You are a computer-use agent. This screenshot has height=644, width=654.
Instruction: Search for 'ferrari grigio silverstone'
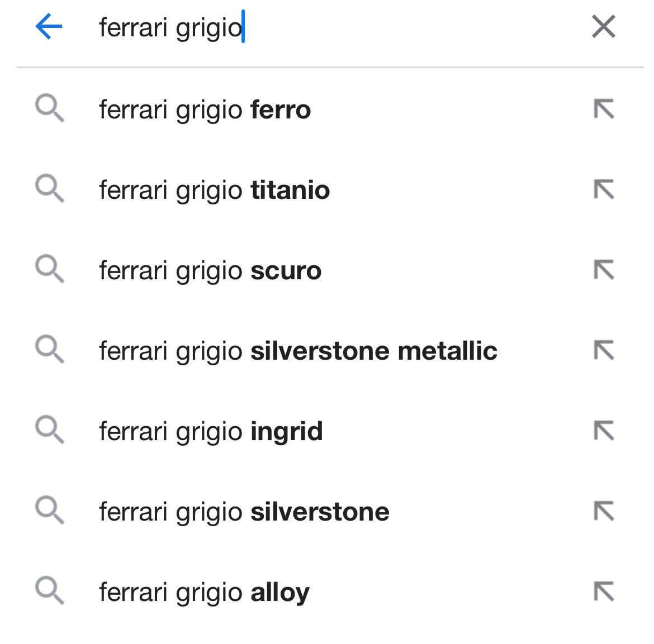click(x=244, y=512)
